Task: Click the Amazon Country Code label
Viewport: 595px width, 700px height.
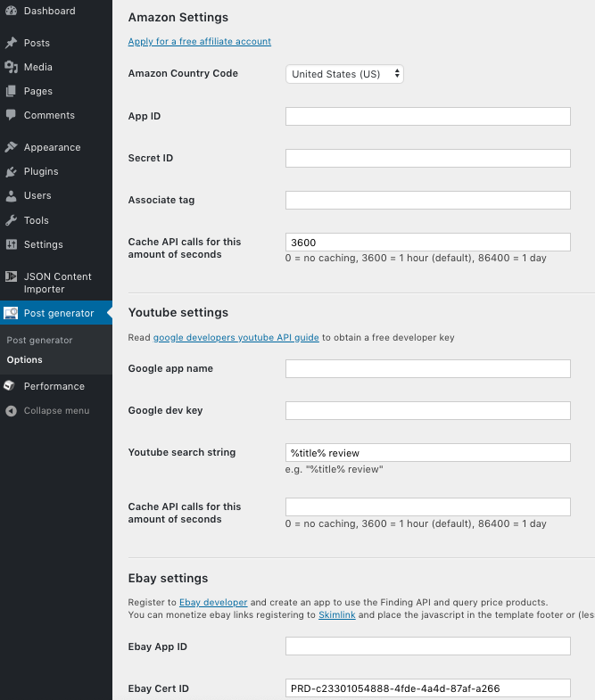Action: point(183,73)
